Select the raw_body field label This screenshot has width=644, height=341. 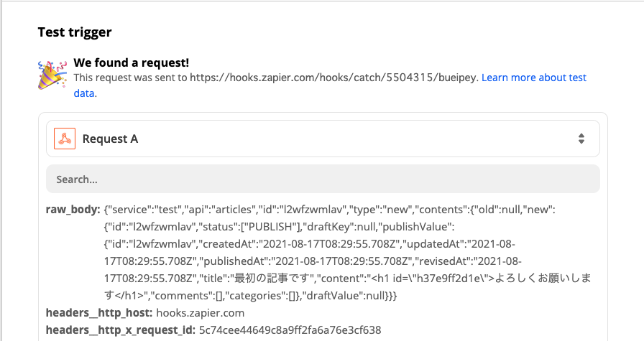tap(73, 210)
